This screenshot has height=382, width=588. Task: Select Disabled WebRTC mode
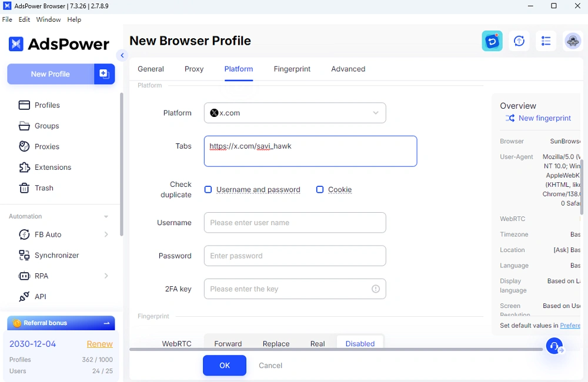click(x=360, y=343)
